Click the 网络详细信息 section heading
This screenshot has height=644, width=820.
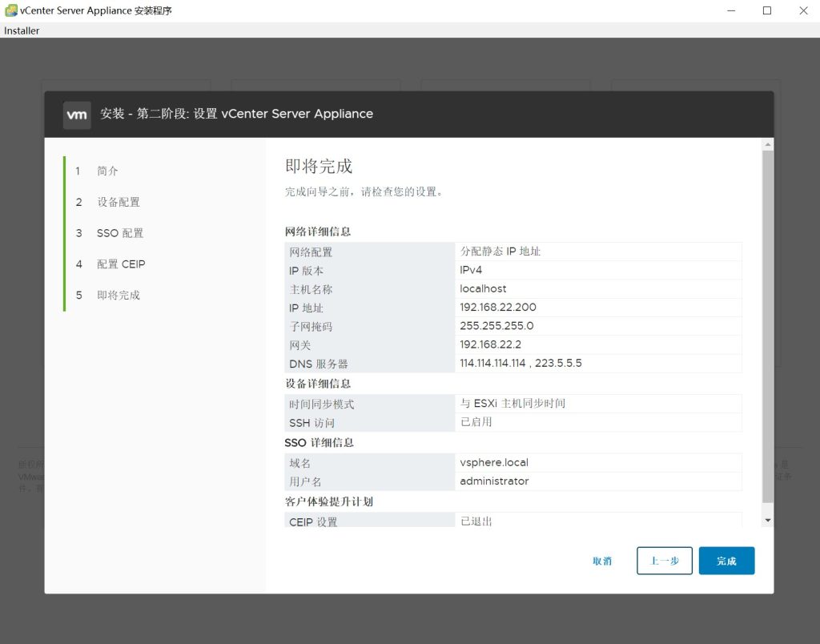[x=317, y=231]
